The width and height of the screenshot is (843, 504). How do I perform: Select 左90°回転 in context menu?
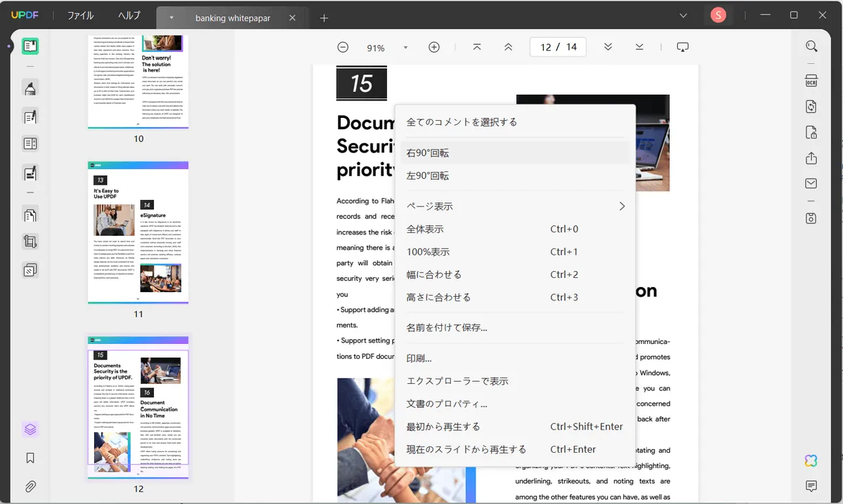pyautogui.click(x=515, y=175)
